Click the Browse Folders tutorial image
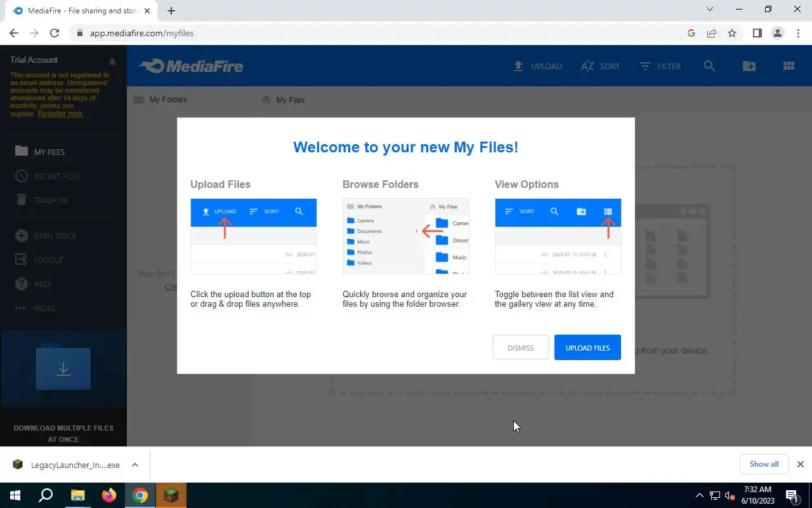Viewport: 812px width, 508px height. [405, 236]
